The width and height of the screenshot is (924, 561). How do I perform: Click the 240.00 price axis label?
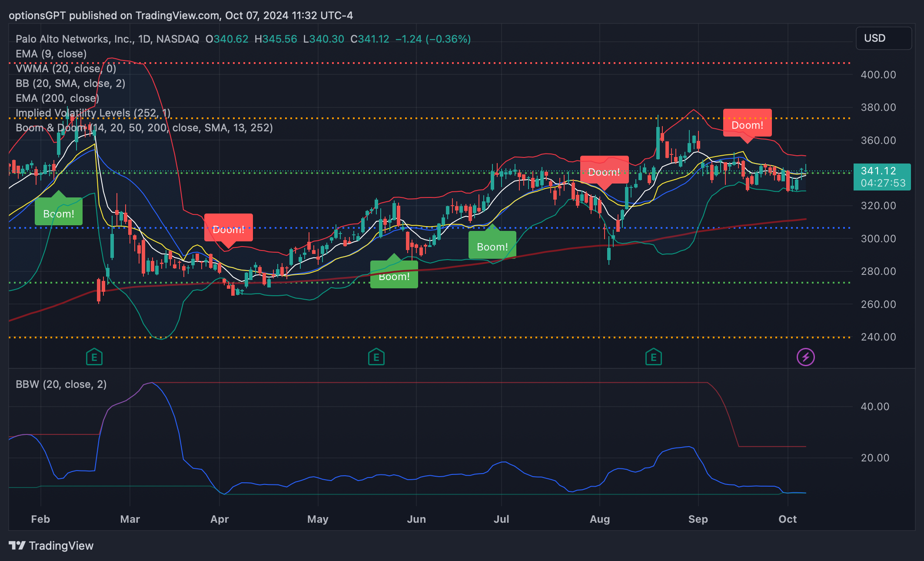click(x=878, y=337)
